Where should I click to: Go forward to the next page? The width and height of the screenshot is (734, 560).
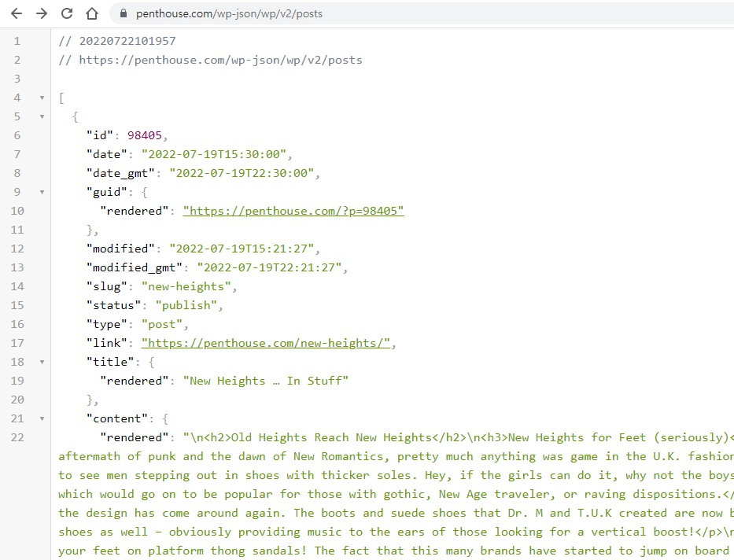[x=42, y=13]
